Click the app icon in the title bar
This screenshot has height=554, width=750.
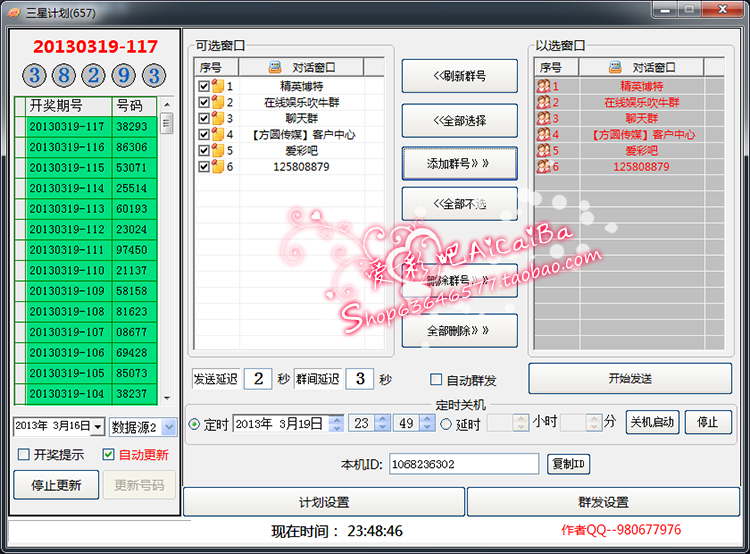[14, 11]
